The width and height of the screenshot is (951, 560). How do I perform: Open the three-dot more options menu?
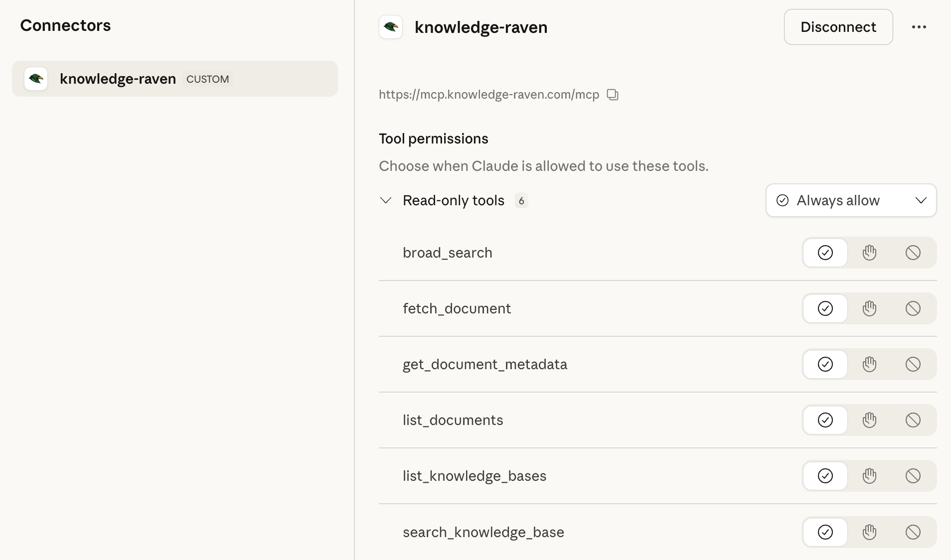pyautogui.click(x=919, y=27)
